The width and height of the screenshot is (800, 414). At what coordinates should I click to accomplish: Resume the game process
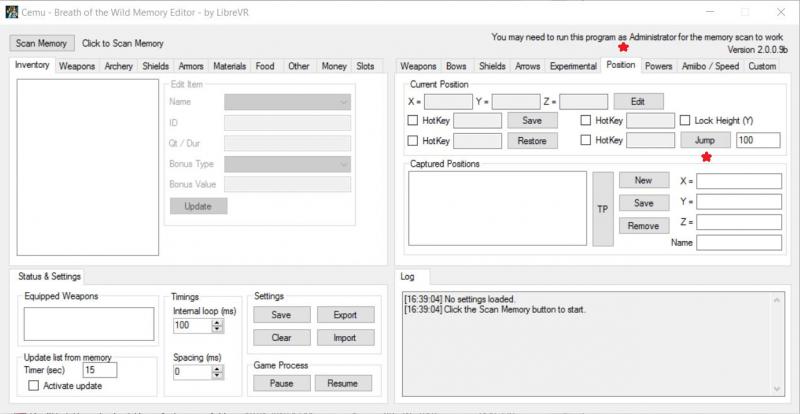[x=343, y=383]
